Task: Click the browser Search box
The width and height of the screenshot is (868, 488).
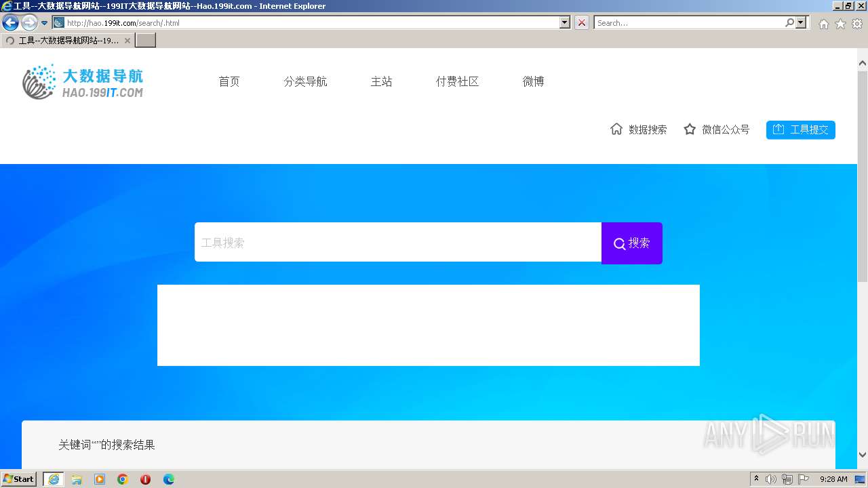Action: (689, 23)
